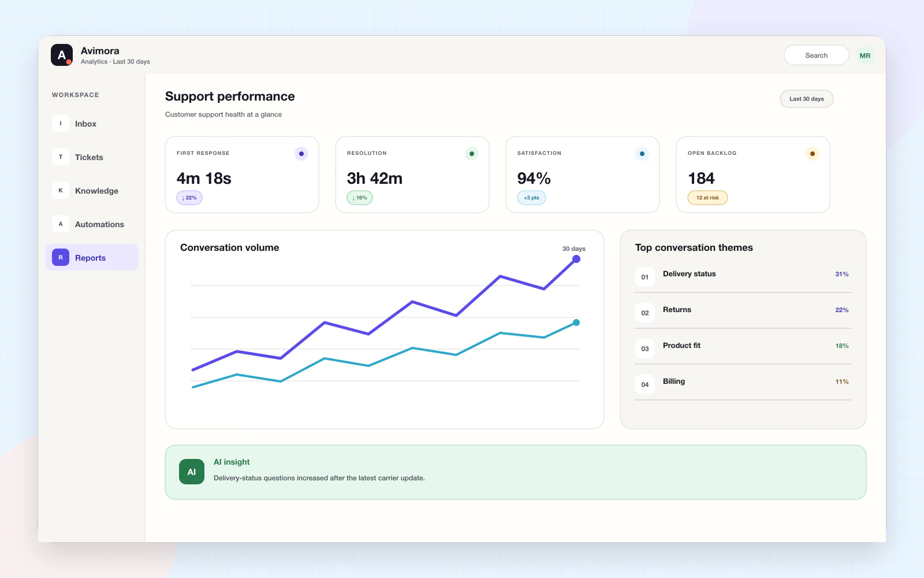Click the 02 rank badge for Returns
The width and height of the screenshot is (924, 578).
tap(645, 313)
